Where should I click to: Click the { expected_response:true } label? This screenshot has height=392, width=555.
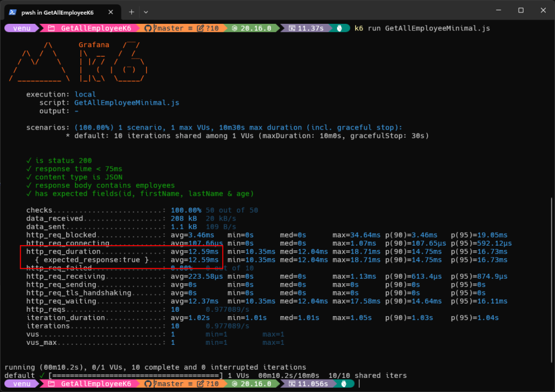point(92,260)
